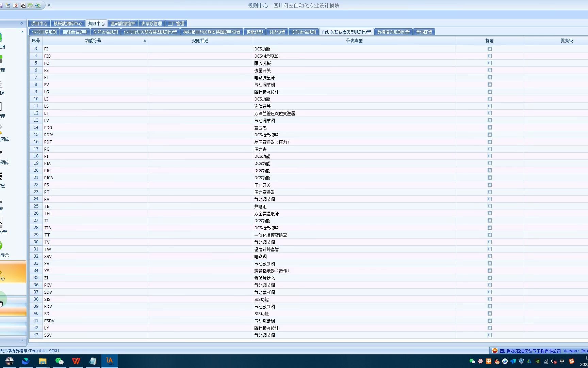Check the 特定 box for FI row

point(490,49)
